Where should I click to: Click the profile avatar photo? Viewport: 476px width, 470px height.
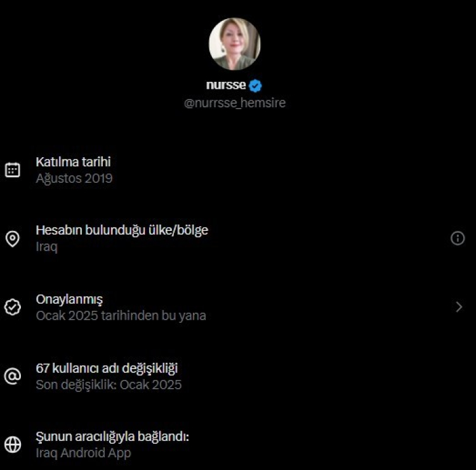[234, 44]
